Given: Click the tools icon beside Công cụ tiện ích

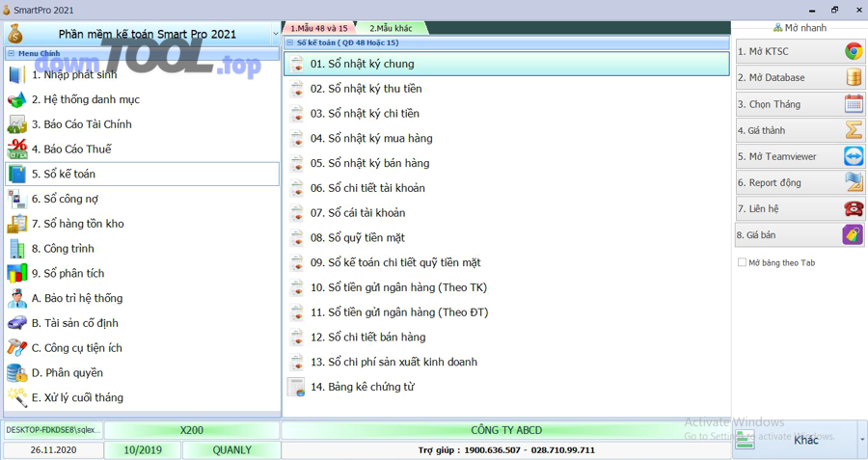Looking at the screenshot, I should [x=17, y=347].
